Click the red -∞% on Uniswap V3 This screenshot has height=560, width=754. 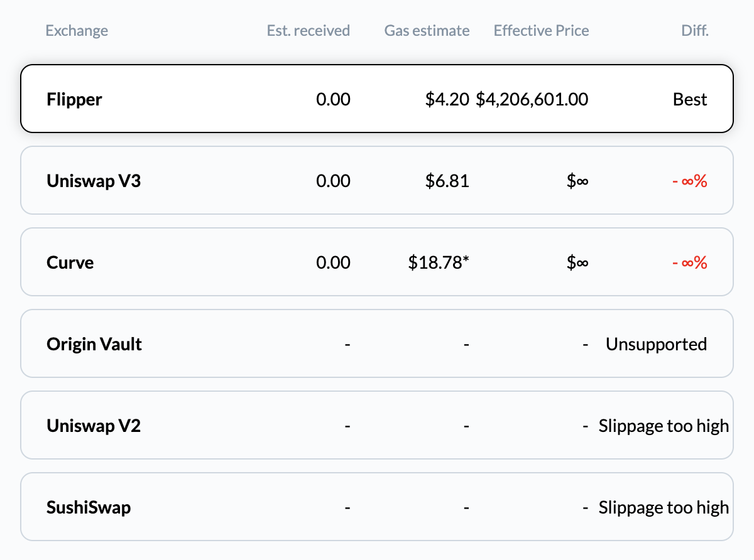pyautogui.click(x=689, y=180)
